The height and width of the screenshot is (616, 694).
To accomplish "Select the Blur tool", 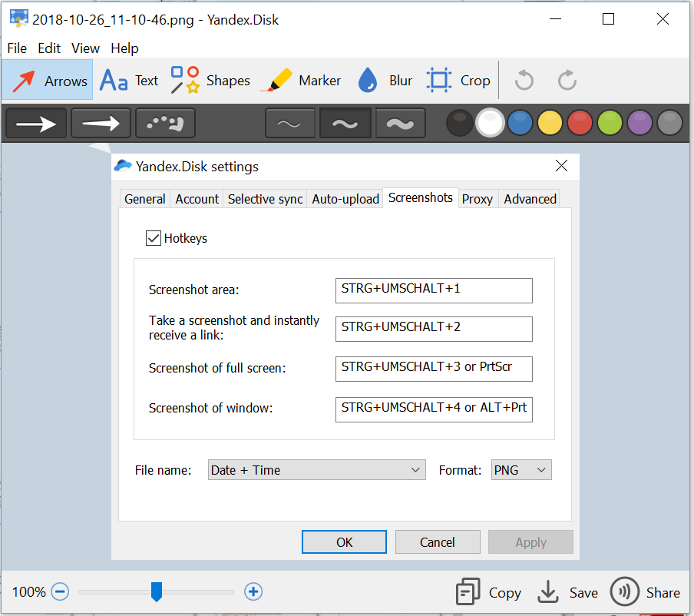I will pos(385,80).
